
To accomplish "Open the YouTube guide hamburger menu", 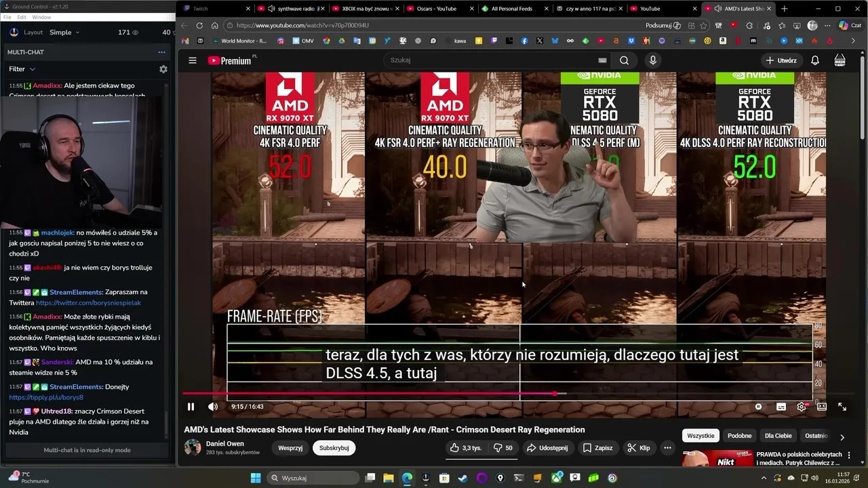I will [193, 60].
